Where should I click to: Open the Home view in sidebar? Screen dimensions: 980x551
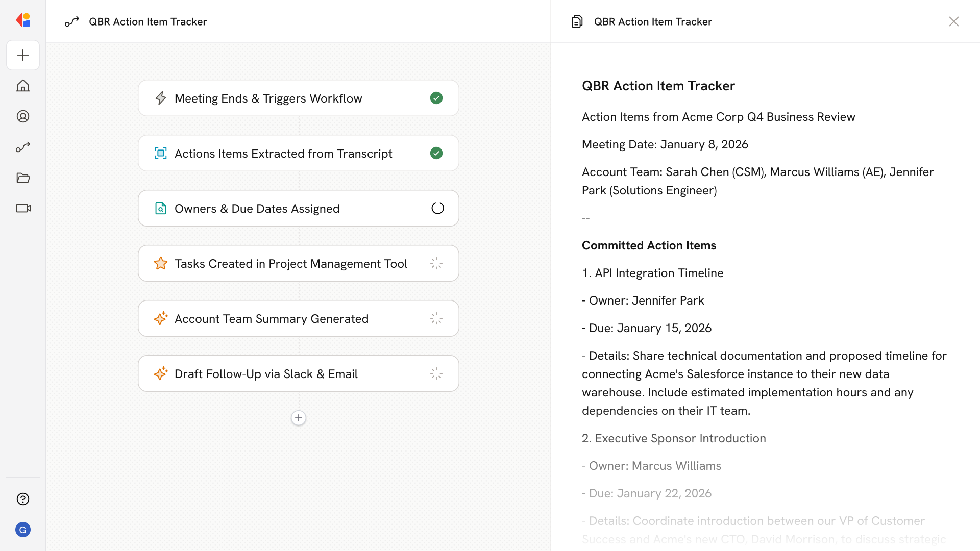(x=23, y=86)
